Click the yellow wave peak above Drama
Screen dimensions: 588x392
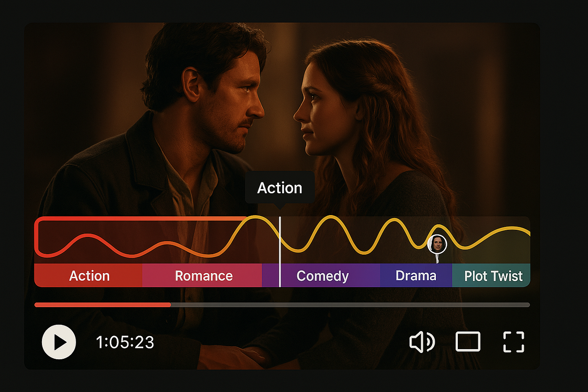coord(396,220)
